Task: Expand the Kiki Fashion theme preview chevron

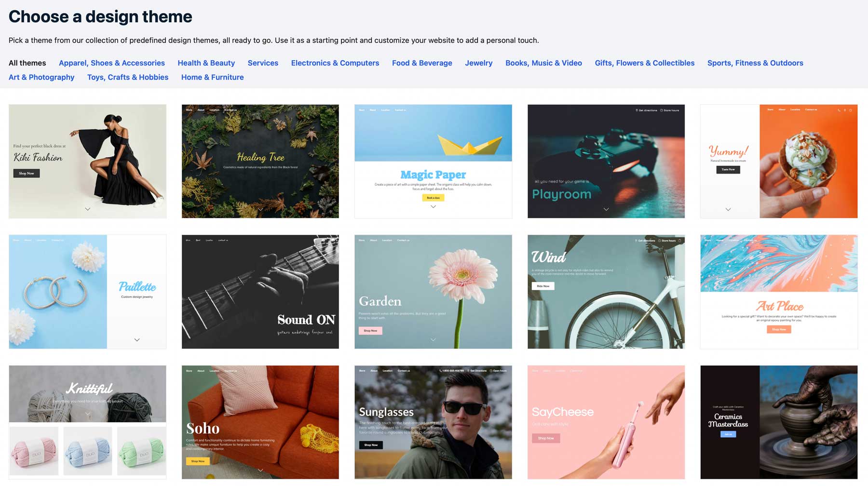Action: [87, 209]
